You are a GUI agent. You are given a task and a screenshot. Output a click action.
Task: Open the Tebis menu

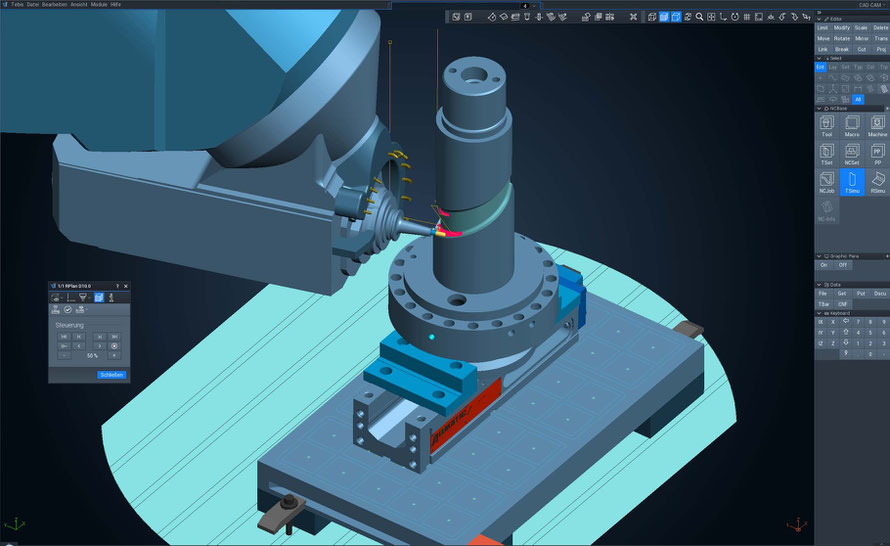point(17,5)
